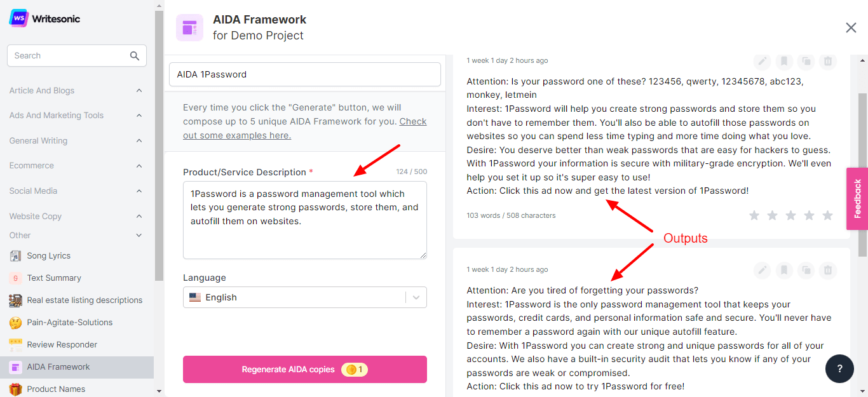Rate first output three stars
Screen dimensions: 868x397
pos(790,216)
